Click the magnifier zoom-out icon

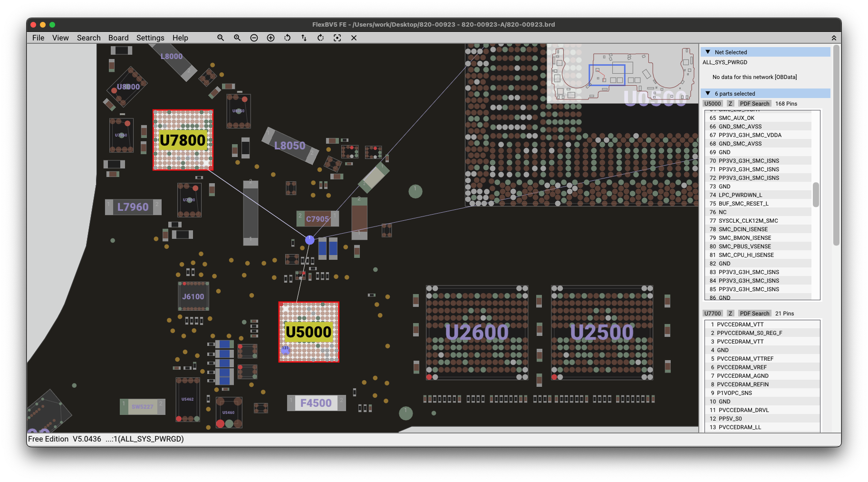[x=221, y=38]
